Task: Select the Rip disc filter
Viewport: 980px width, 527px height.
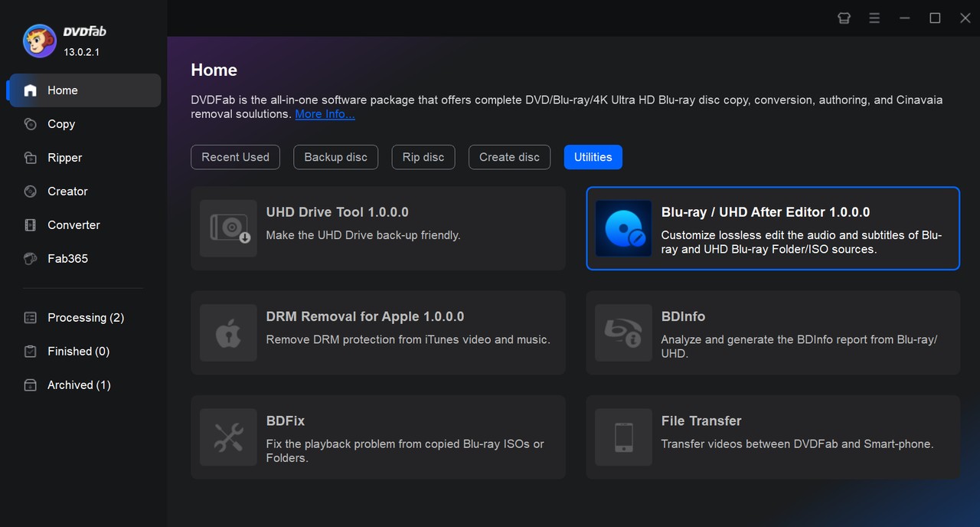Action: click(x=423, y=156)
